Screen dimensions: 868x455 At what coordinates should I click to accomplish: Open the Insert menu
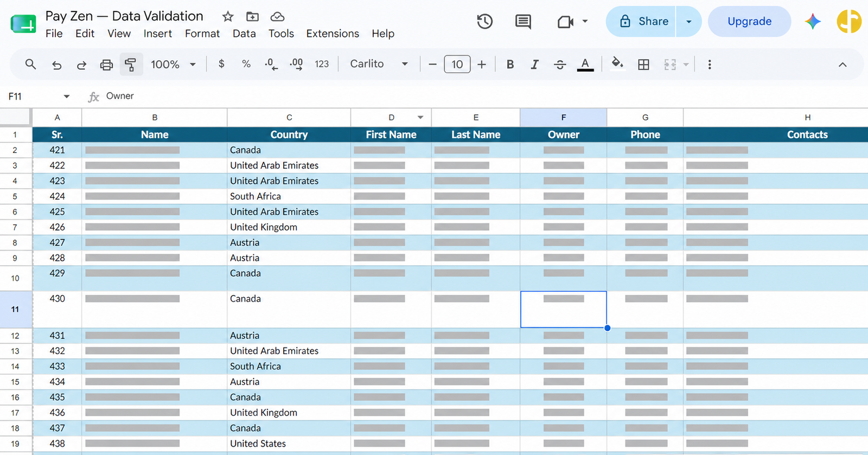158,34
